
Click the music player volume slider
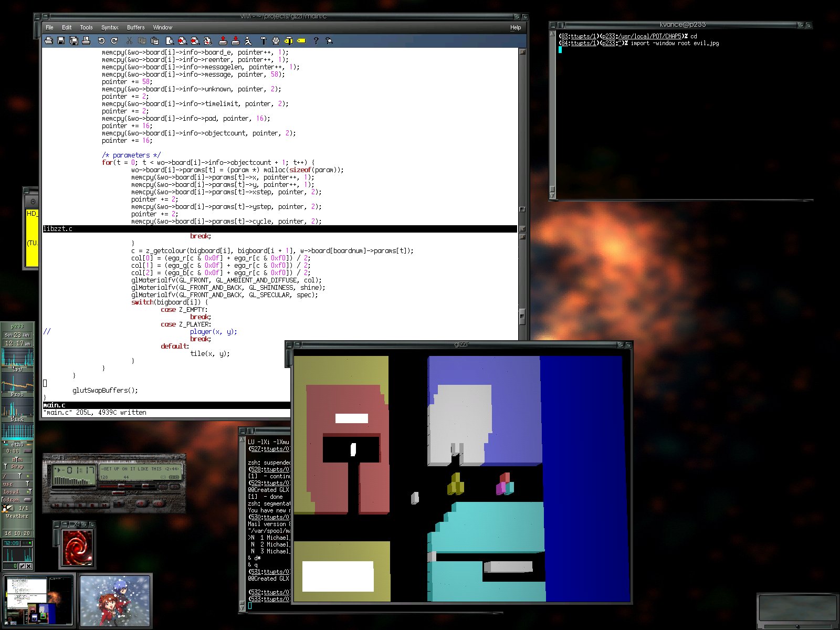[x=122, y=487]
